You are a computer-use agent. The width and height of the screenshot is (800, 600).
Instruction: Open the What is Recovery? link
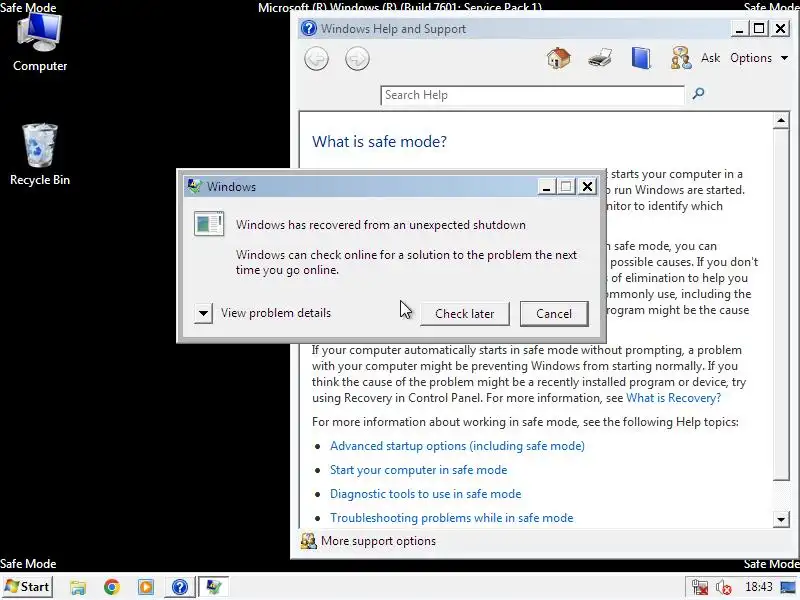[673, 398]
